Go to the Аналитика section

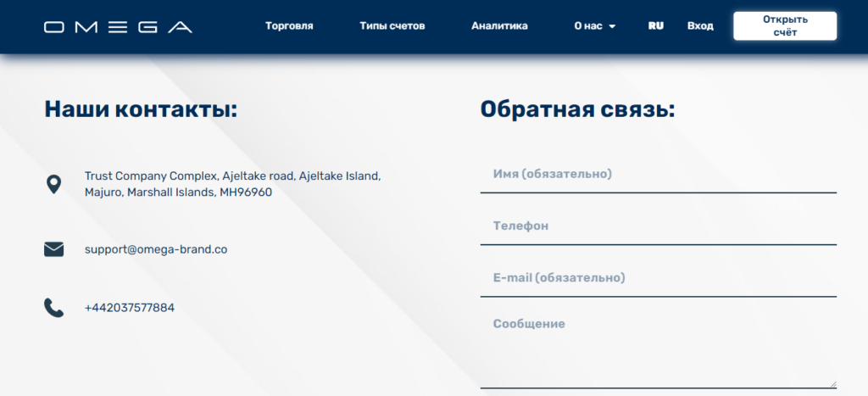click(x=499, y=26)
